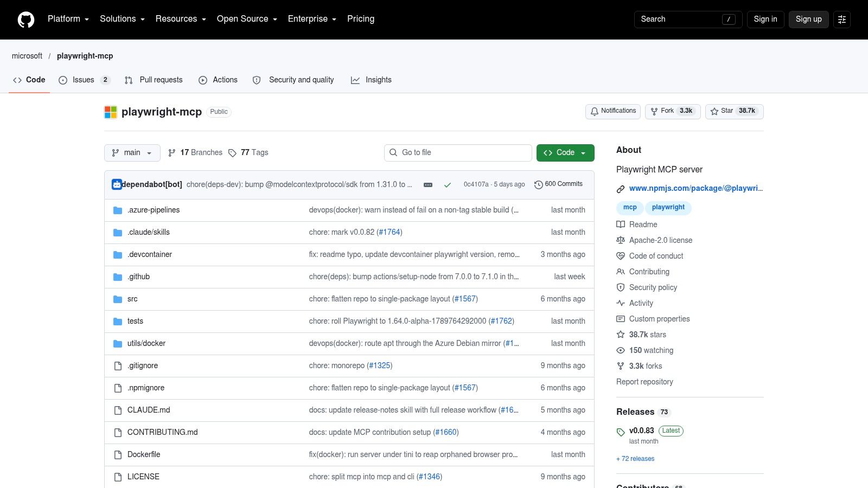
Task: Expand the Open Source menu
Action: pos(247,19)
